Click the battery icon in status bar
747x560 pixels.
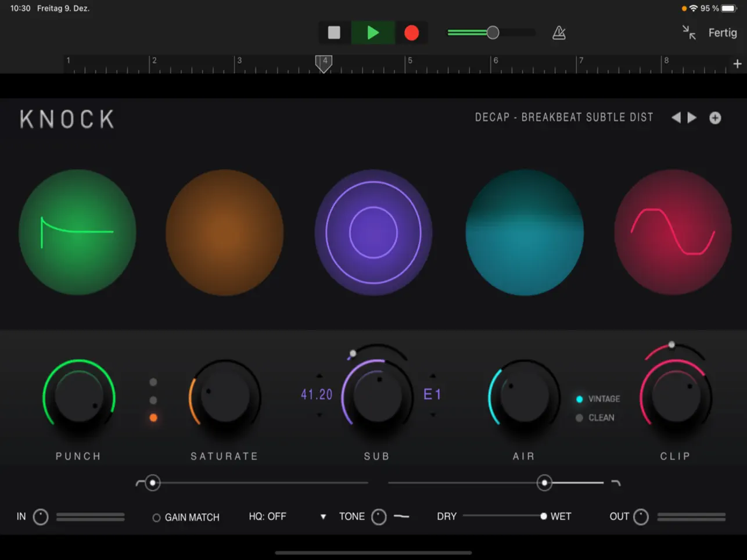(729, 8)
